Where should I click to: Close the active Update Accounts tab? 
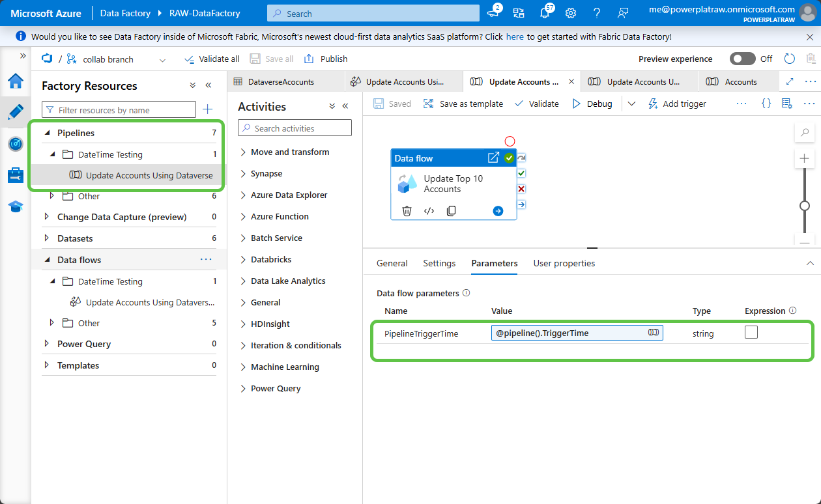571,81
